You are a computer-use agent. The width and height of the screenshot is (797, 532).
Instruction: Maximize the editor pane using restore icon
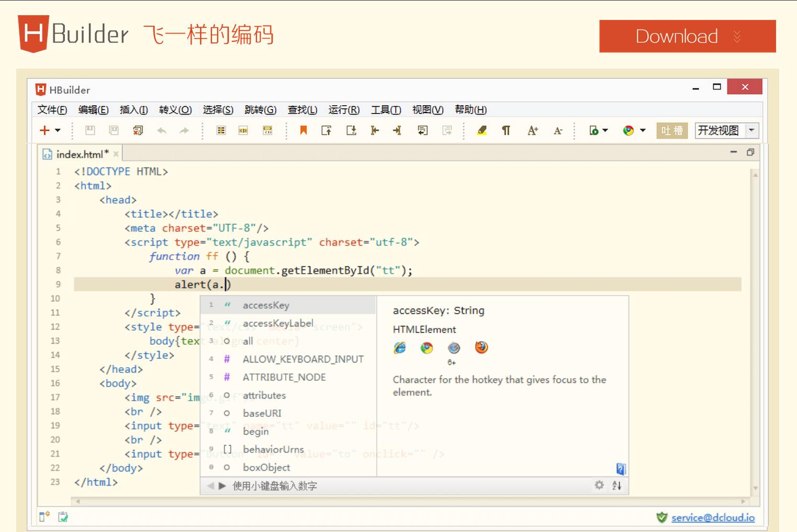pos(750,152)
